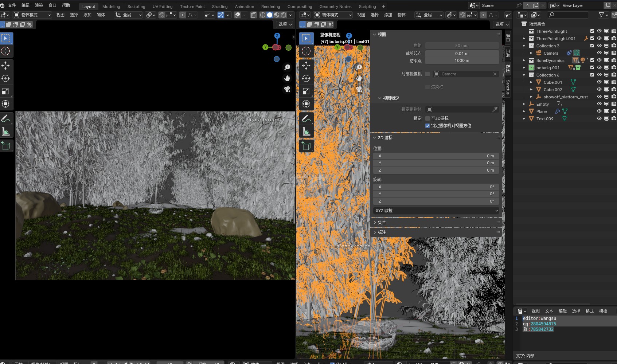Image resolution: width=617 pixels, height=364 pixels.
Task: Click the pan hand icon in left viewport
Action: (287, 78)
